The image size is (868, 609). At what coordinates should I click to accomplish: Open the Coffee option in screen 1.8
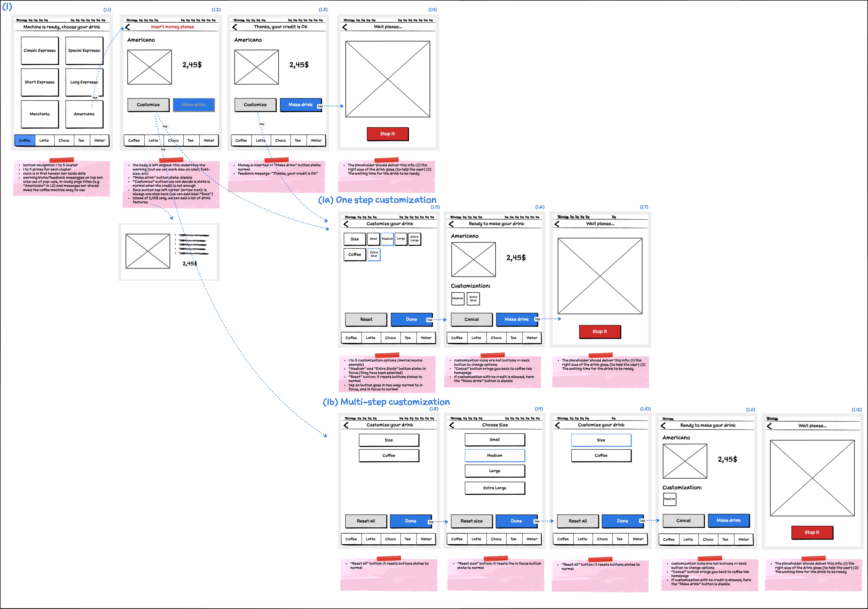(389, 456)
